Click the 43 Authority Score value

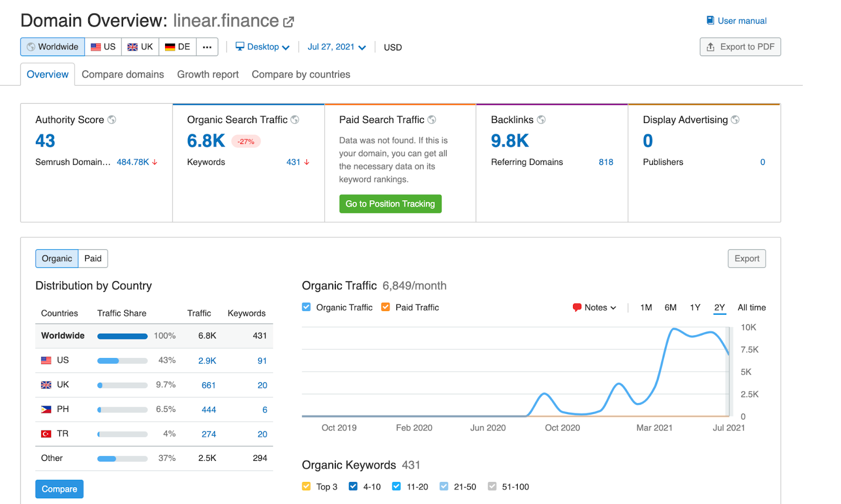(45, 141)
